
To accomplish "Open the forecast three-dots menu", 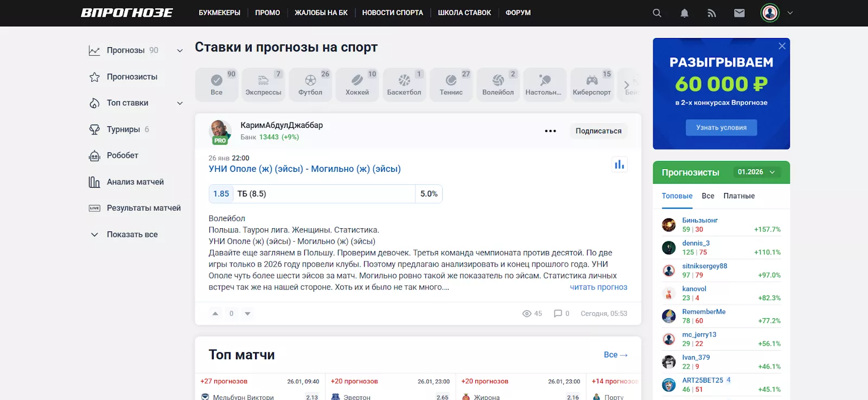I will tap(550, 131).
